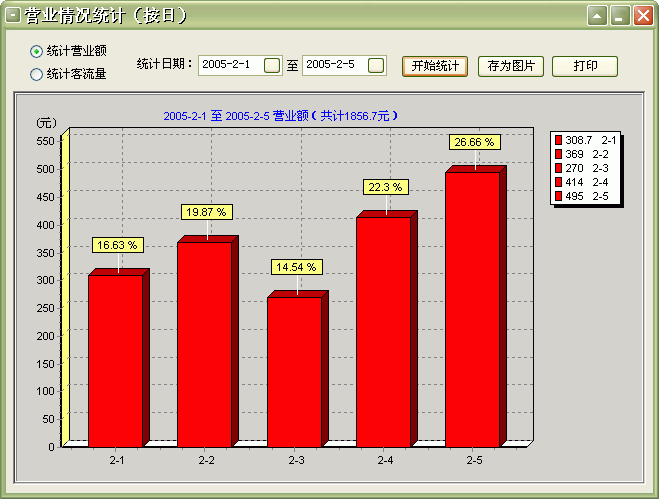Select the 统计客流量 radio option
The width and height of the screenshot is (659, 499).
[x=37, y=73]
